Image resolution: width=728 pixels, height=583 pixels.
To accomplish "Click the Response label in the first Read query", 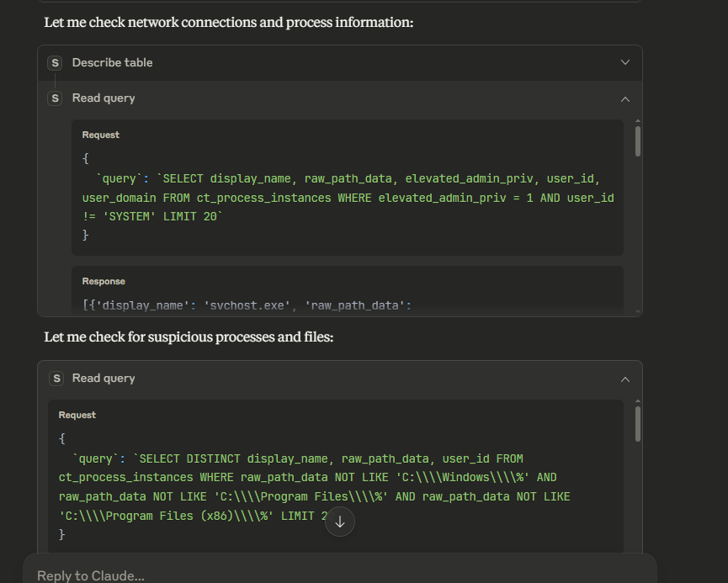I will point(104,281).
